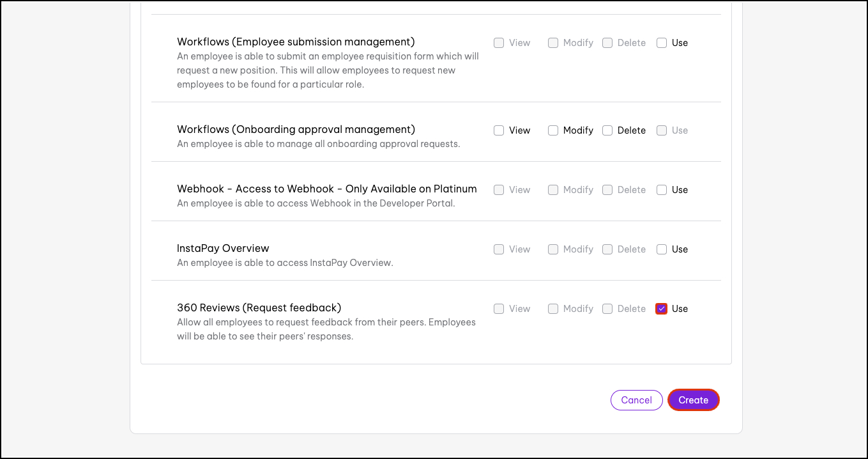
Task: Check Modify for Onboarding approval management
Action: (553, 130)
